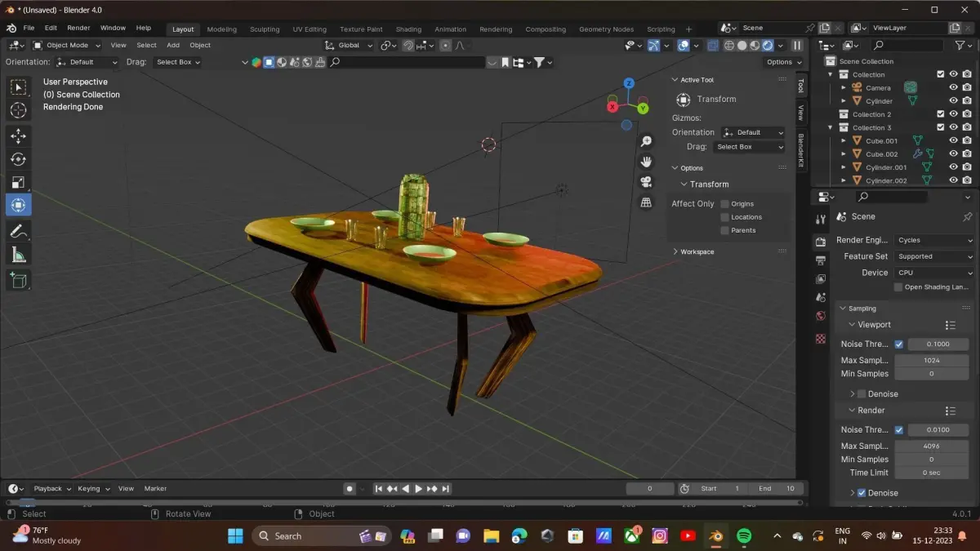Image resolution: width=980 pixels, height=551 pixels.
Task: Uncheck Viewport Noise Threshold checkbox
Action: click(899, 344)
